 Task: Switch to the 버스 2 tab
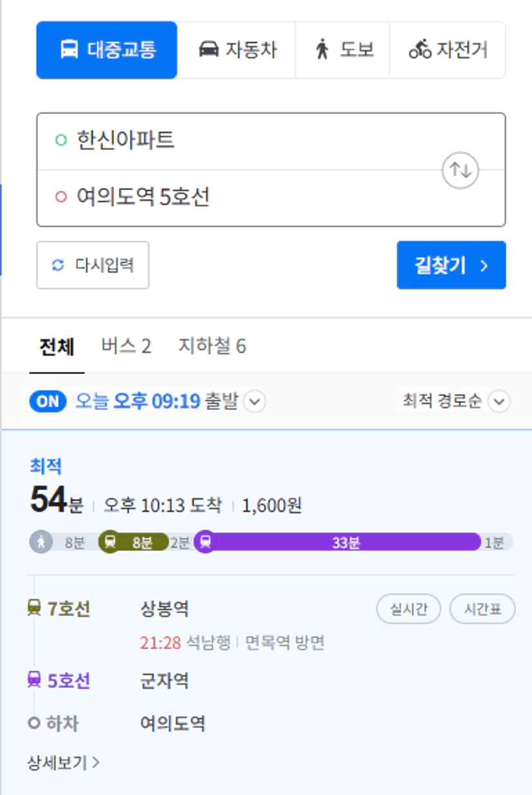(x=126, y=346)
